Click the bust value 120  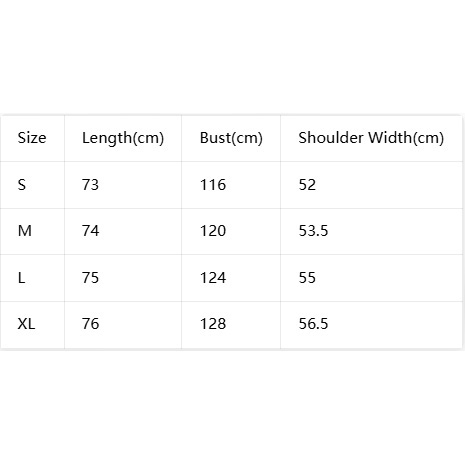click(x=213, y=231)
